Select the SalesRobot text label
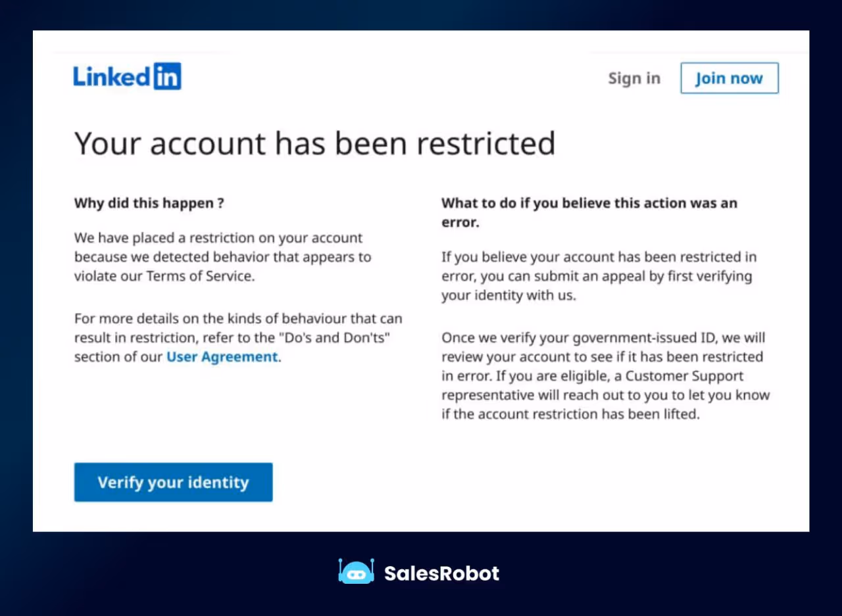The image size is (842, 616). pyautogui.click(x=441, y=573)
